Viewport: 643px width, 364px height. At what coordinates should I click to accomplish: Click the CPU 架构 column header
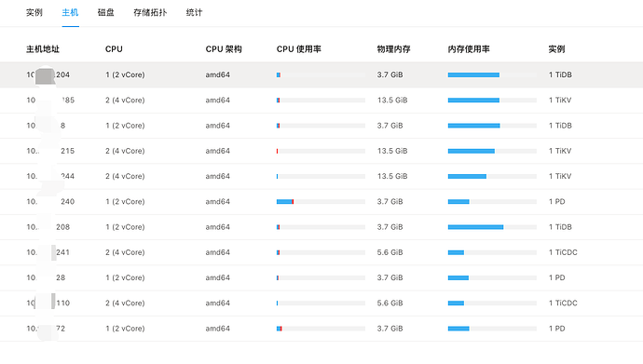(224, 49)
